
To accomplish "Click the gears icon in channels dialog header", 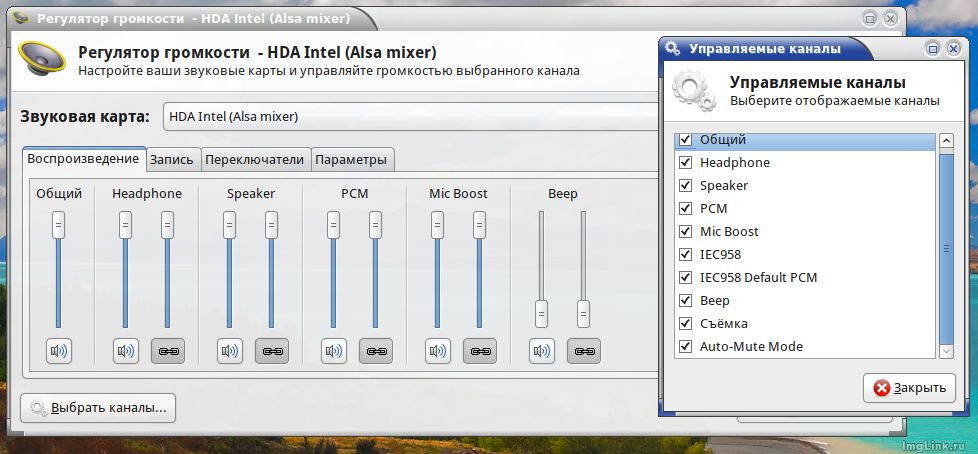I will click(694, 91).
